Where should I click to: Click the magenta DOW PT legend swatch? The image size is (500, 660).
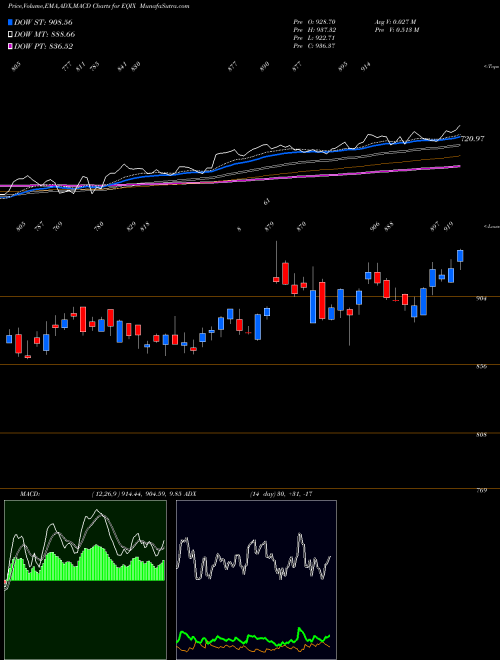10,46
